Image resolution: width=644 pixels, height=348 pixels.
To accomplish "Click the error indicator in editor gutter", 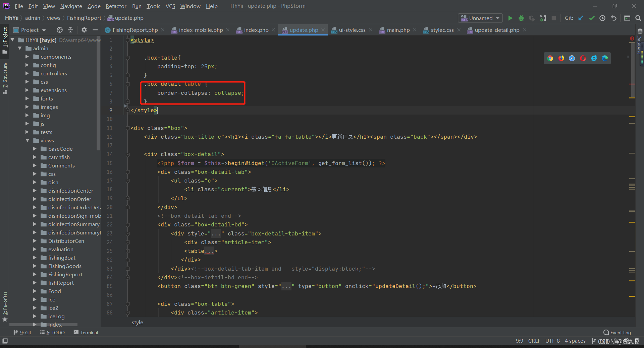I will point(632,39).
